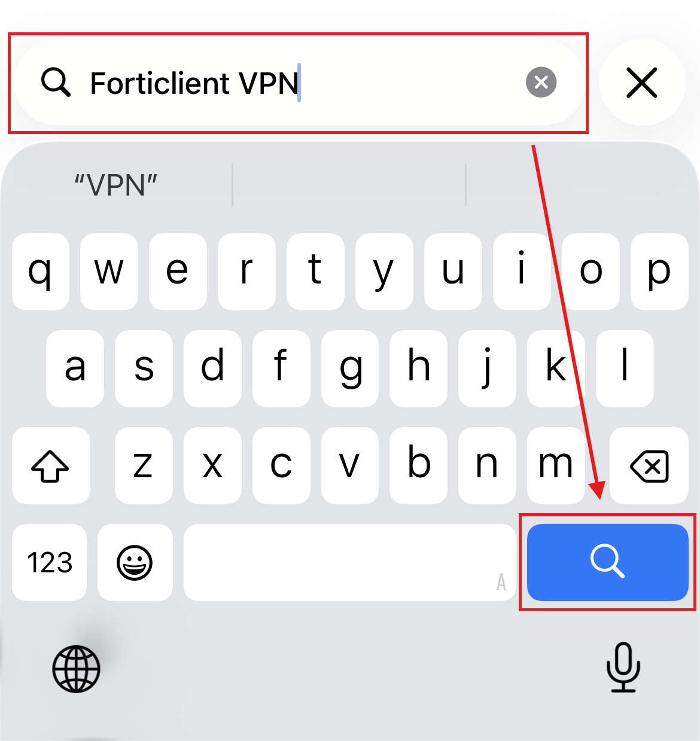Toggle the shift key

51,466
